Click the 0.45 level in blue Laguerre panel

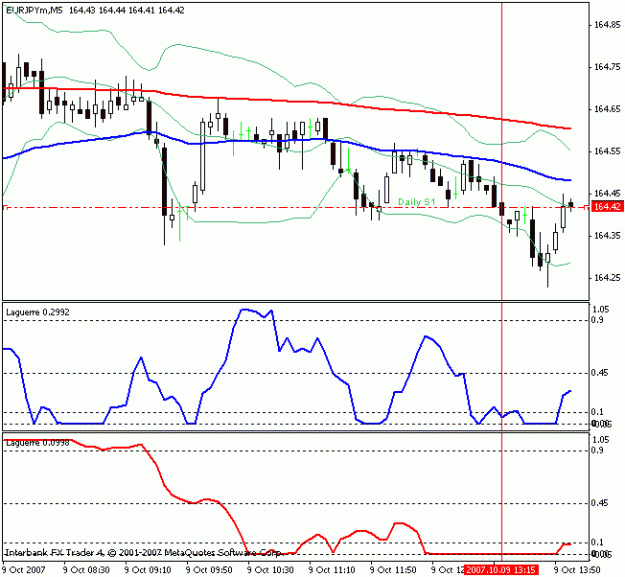point(601,373)
